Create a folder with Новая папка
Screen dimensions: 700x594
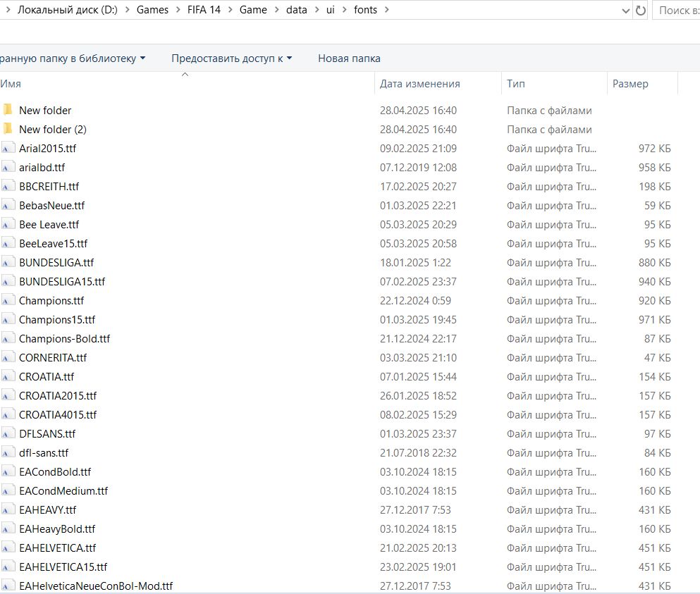pos(349,58)
